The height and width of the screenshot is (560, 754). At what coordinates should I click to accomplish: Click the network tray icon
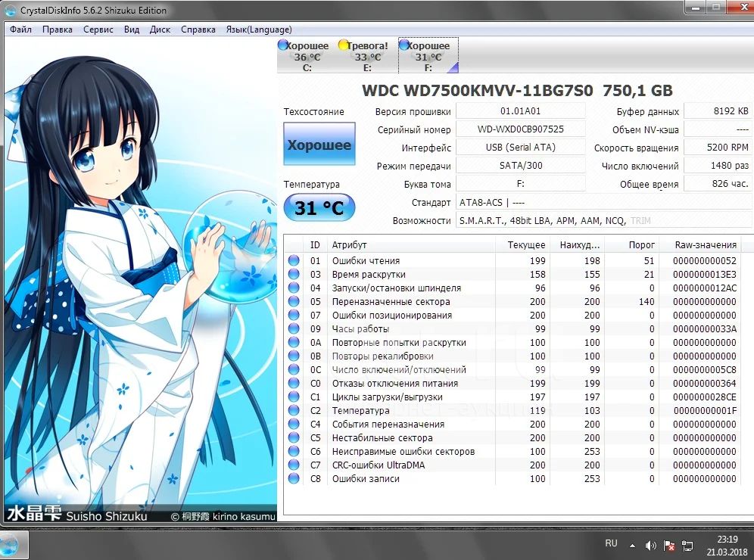click(x=687, y=546)
